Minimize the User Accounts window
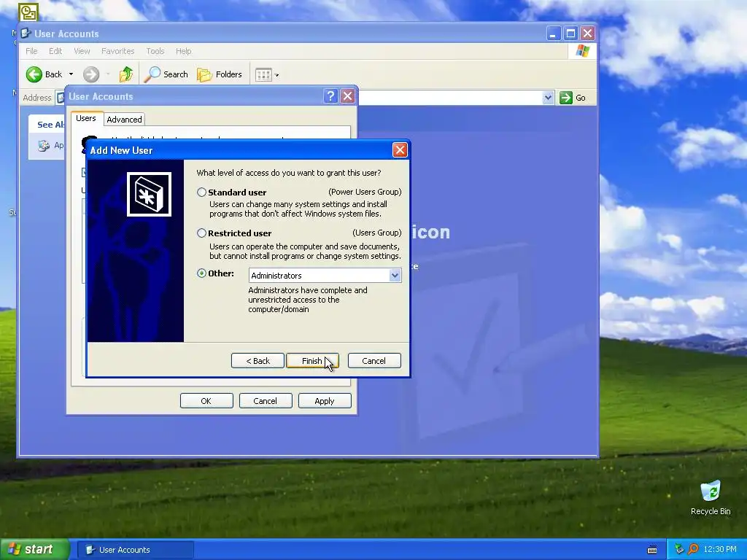Image resolution: width=747 pixels, height=560 pixels. 553,34
